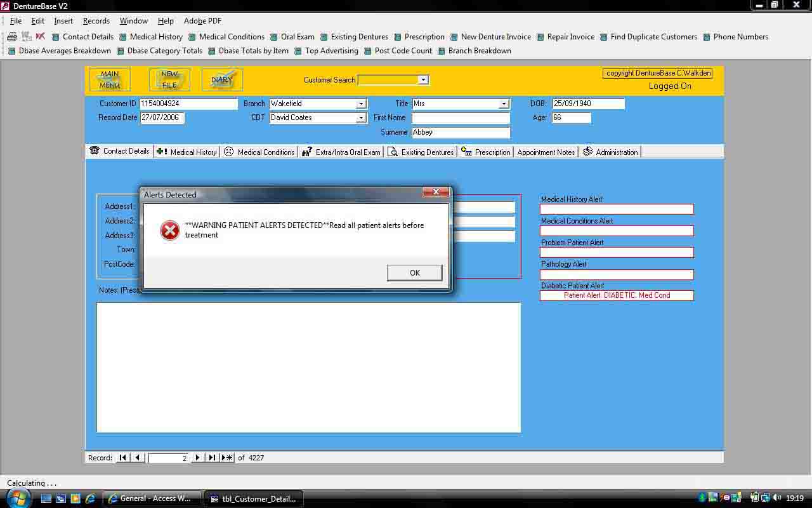The image size is (812, 508).
Task: Switch to the Existing Dentures tab
Action: click(421, 152)
